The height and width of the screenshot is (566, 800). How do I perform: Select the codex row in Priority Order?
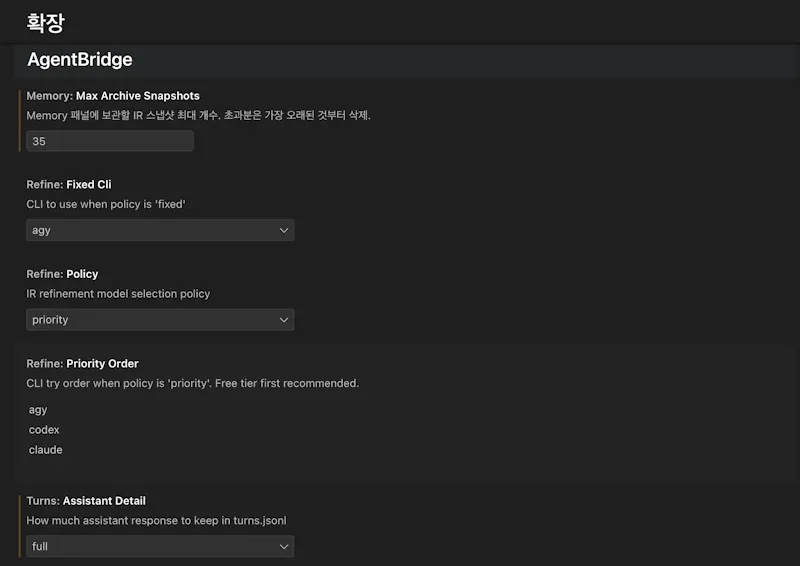pos(44,430)
